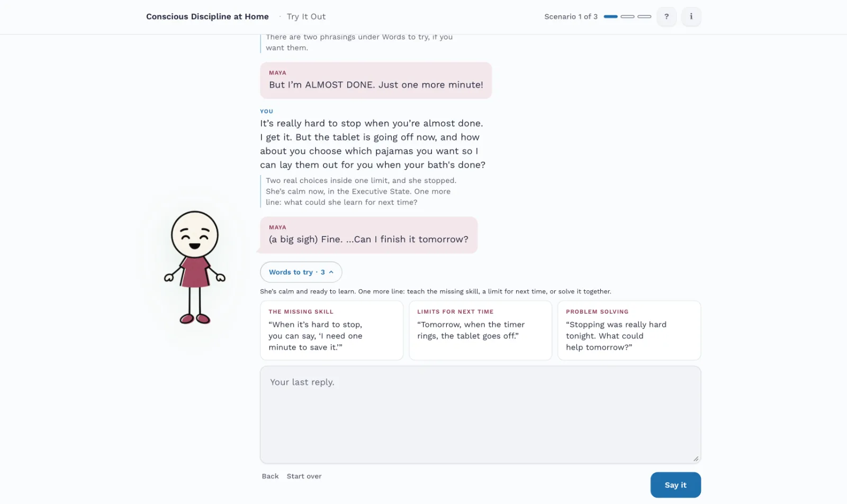Click the Conscious Discipline at Home title
Screen dimensions: 847x504
tap(208, 16)
